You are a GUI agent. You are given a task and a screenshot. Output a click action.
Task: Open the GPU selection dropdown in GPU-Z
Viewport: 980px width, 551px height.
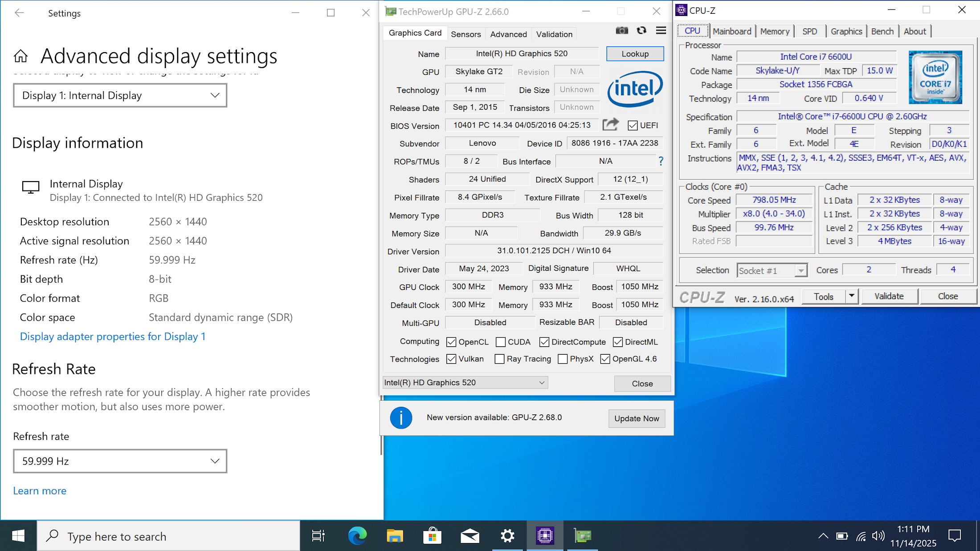[465, 383]
